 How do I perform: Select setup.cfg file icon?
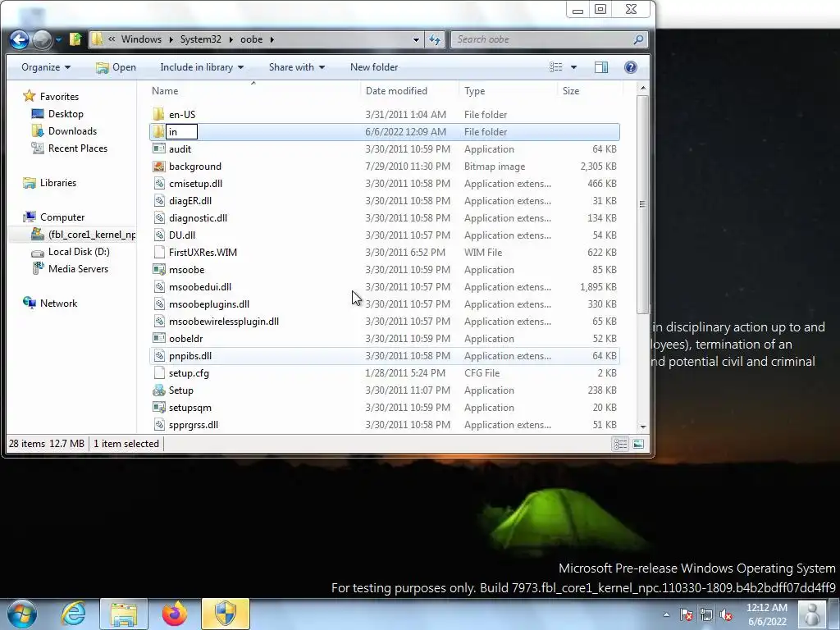click(158, 373)
